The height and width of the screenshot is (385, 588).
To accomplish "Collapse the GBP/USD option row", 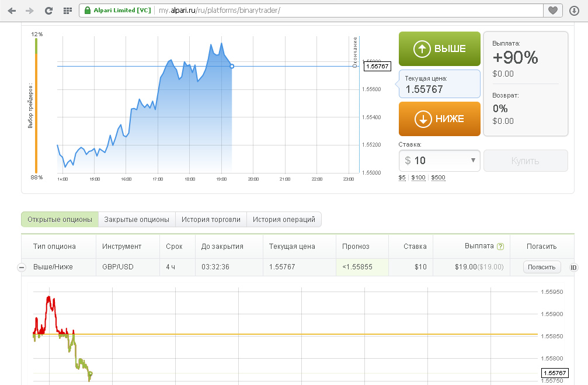I will (x=22, y=268).
